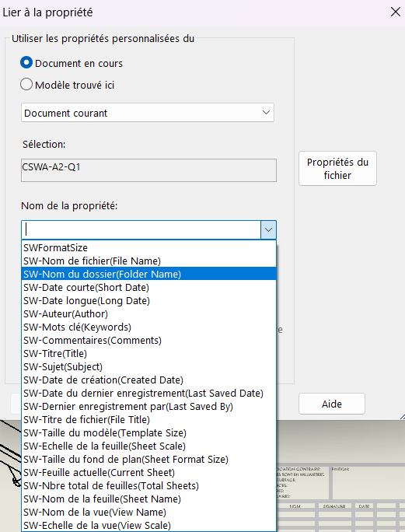Screen dimensions: 405x532
Task: Select SW-Dernier enregistrement par(Last Saved By)
Action: click(x=149, y=407)
